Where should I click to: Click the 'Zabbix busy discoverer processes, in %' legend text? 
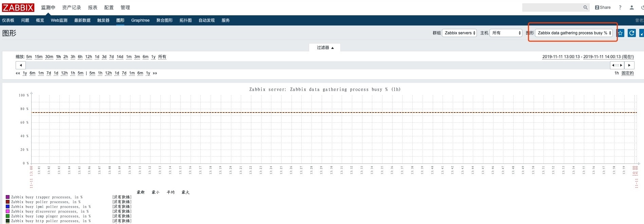click(x=50, y=211)
